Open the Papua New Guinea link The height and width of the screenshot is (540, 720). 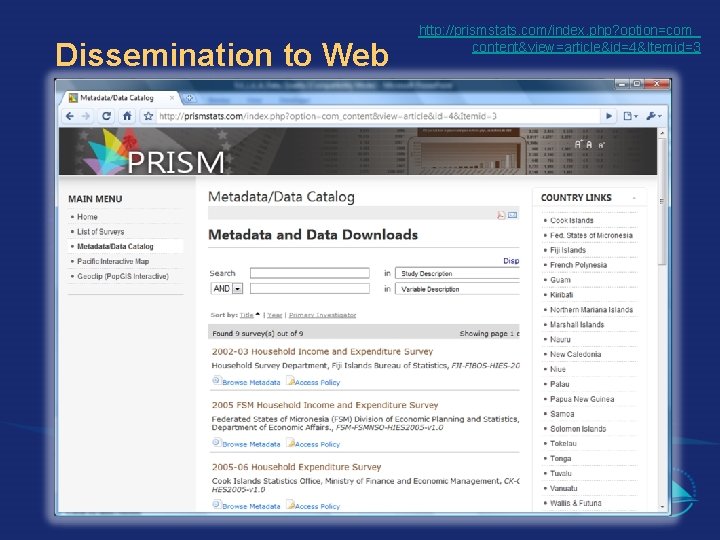(582, 399)
